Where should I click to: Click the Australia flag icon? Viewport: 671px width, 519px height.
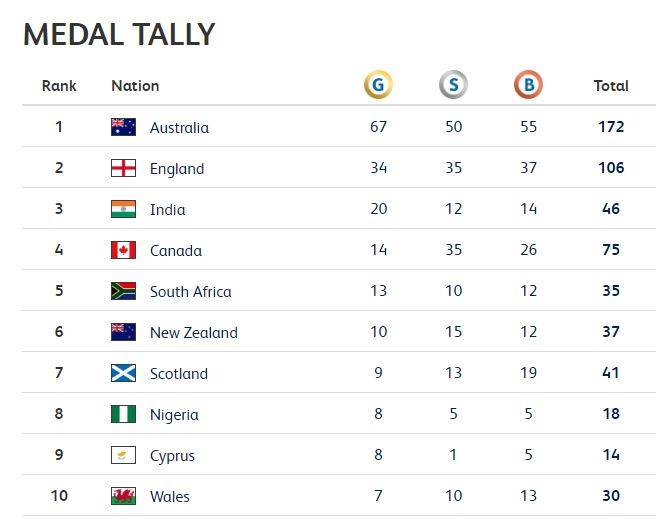click(x=124, y=127)
